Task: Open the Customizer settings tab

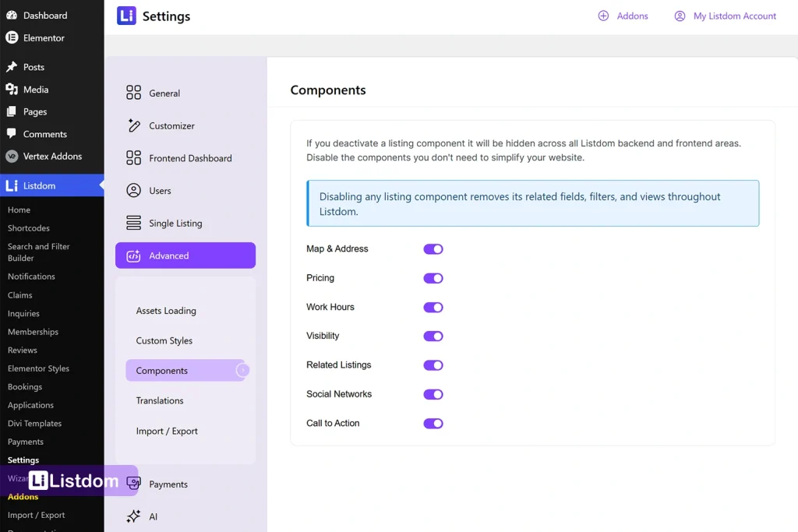Action: pyautogui.click(x=185, y=125)
